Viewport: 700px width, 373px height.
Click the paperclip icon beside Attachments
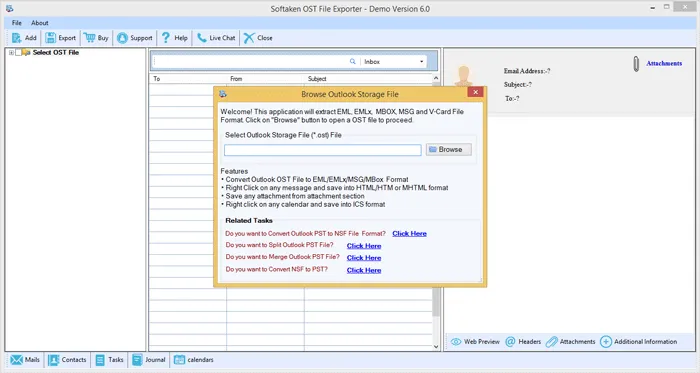pyautogui.click(x=636, y=64)
